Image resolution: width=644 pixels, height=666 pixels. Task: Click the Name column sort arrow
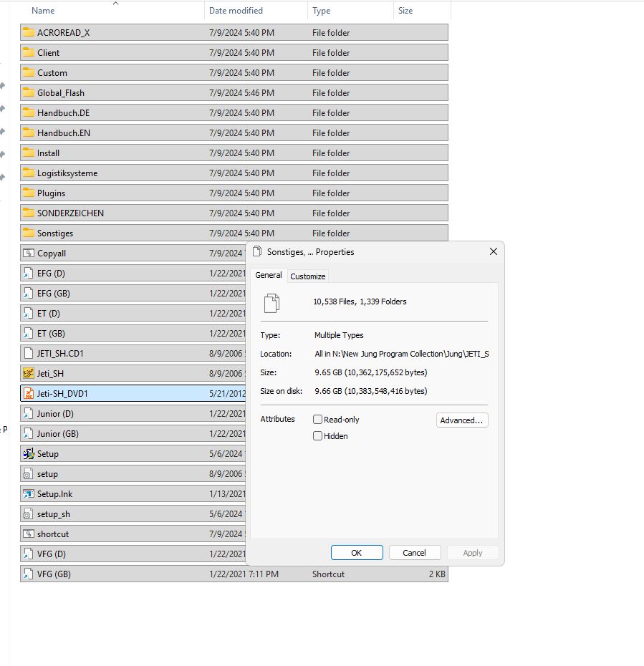tap(115, 4)
